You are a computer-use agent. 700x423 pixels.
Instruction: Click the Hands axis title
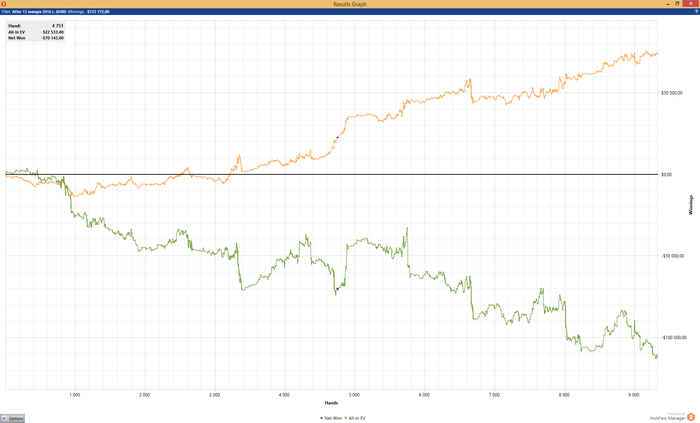click(331, 403)
